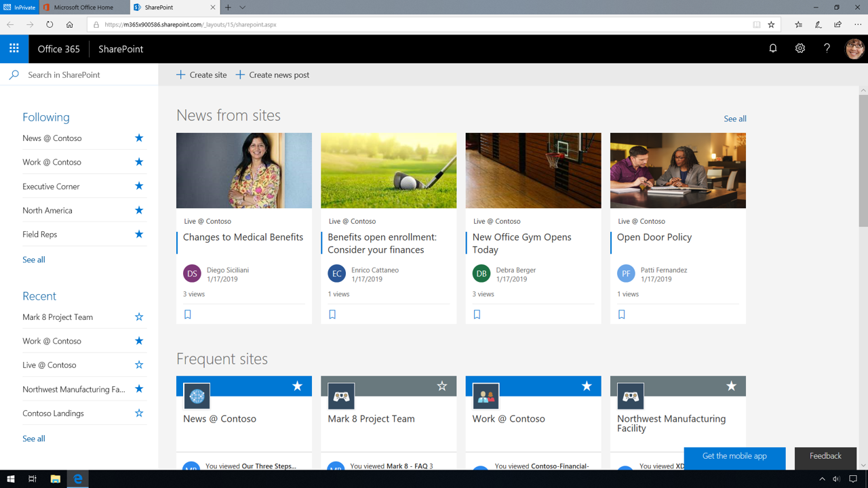Unfollow Field Reps site star

point(139,235)
